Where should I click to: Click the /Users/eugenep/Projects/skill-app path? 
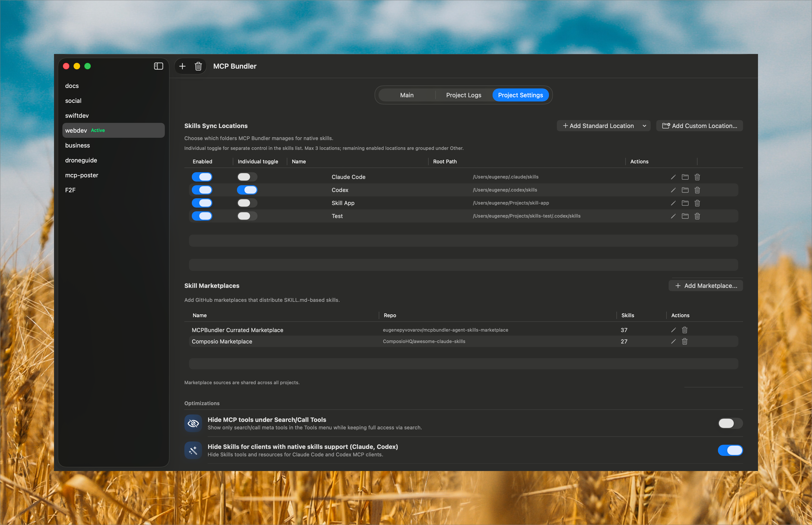(511, 203)
